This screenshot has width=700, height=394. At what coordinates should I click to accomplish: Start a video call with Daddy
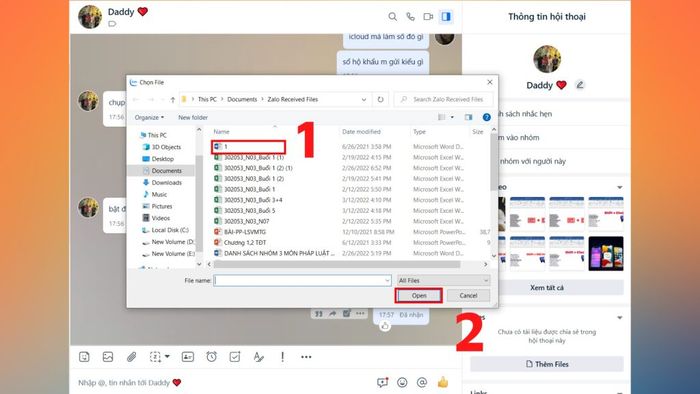[x=428, y=17]
